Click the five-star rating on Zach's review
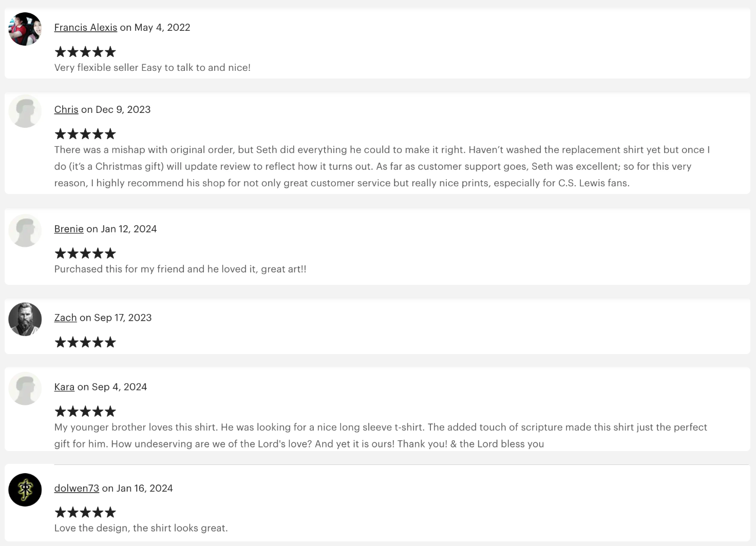 point(85,342)
